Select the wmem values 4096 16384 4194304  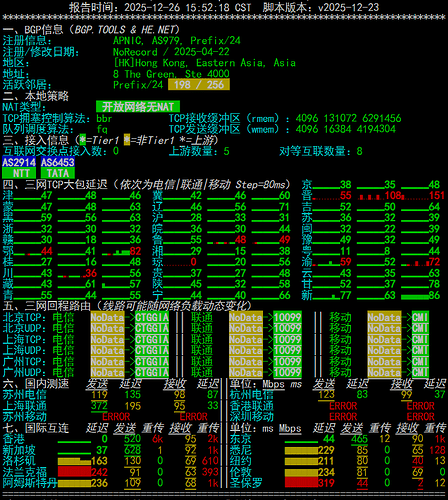click(346, 129)
